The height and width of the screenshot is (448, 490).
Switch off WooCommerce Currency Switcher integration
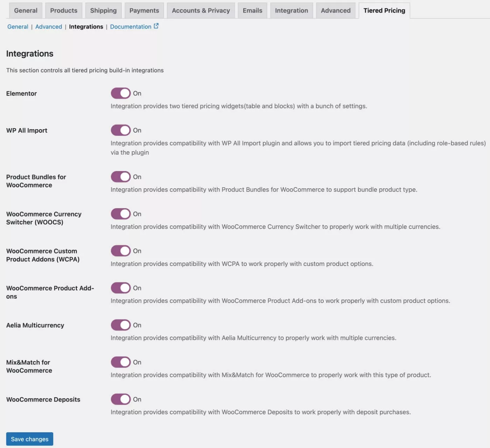121,214
